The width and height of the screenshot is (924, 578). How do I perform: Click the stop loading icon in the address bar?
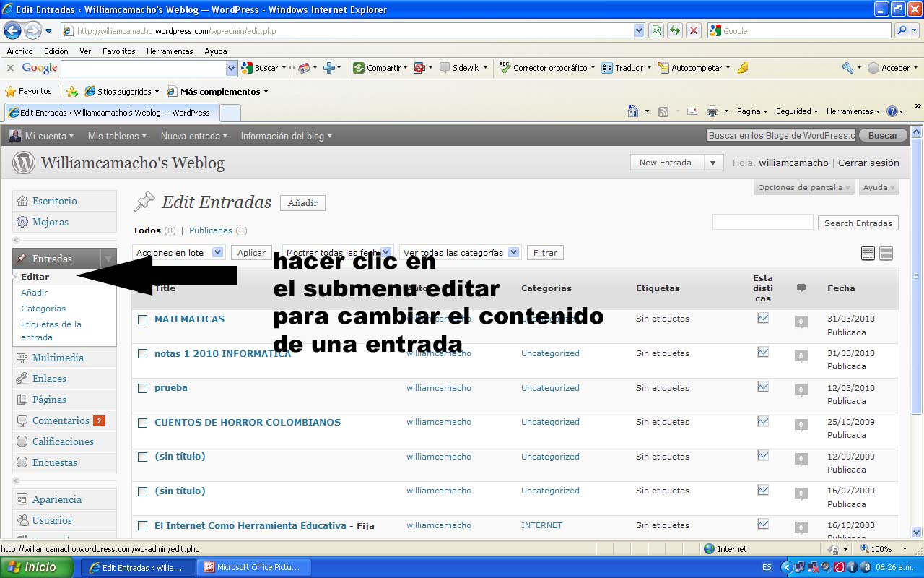coord(694,31)
